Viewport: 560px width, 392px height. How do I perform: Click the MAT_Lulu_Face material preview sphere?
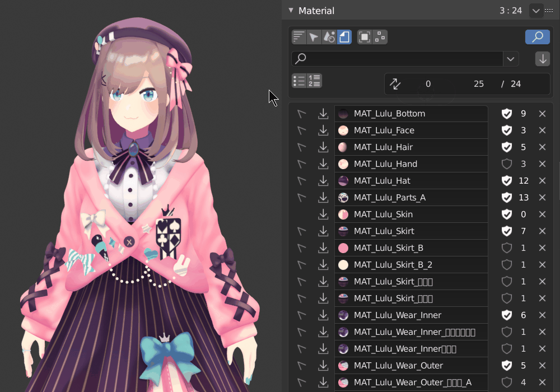343,130
